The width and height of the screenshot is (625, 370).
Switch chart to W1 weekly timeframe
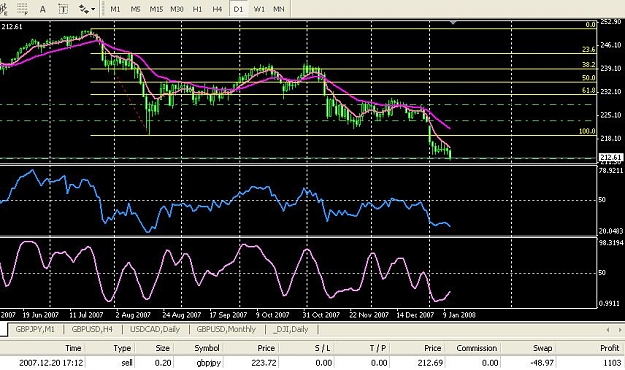(x=259, y=9)
